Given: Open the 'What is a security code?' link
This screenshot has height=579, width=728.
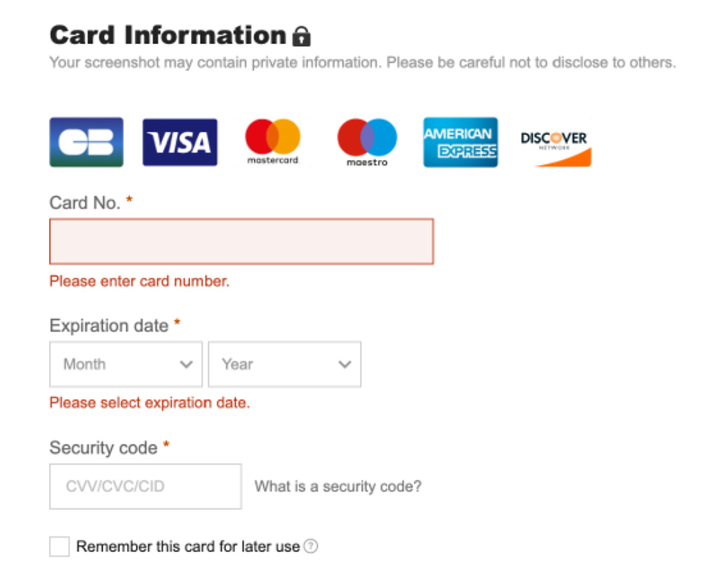Looking at the screenshot, I should (338, 487).
